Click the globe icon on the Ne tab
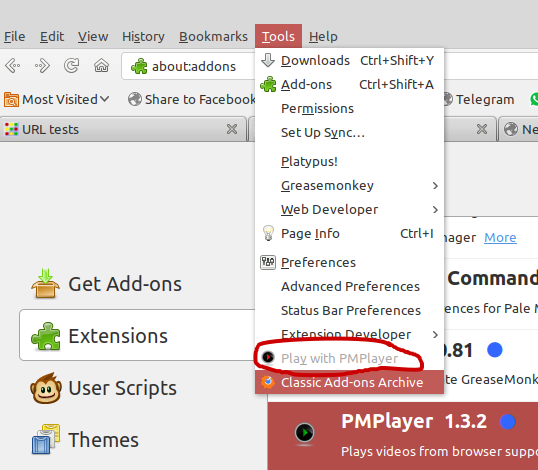 (x=511, y=129)
